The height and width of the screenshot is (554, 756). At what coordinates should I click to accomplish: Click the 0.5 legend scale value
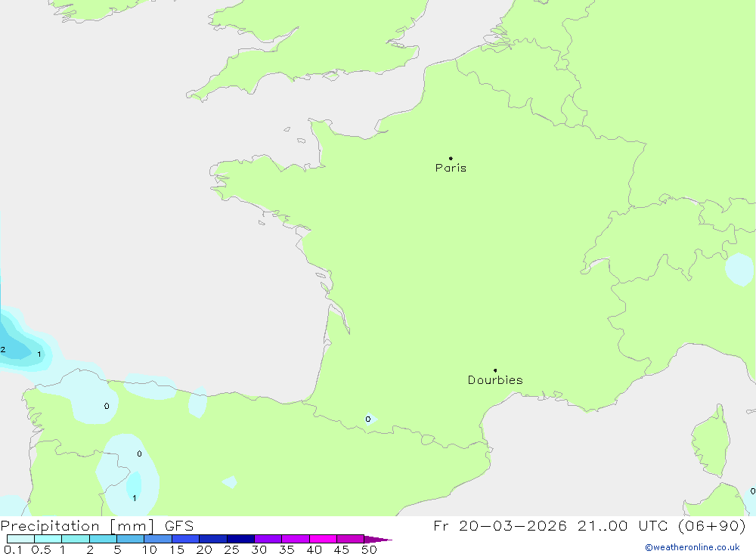click(41, 549)
